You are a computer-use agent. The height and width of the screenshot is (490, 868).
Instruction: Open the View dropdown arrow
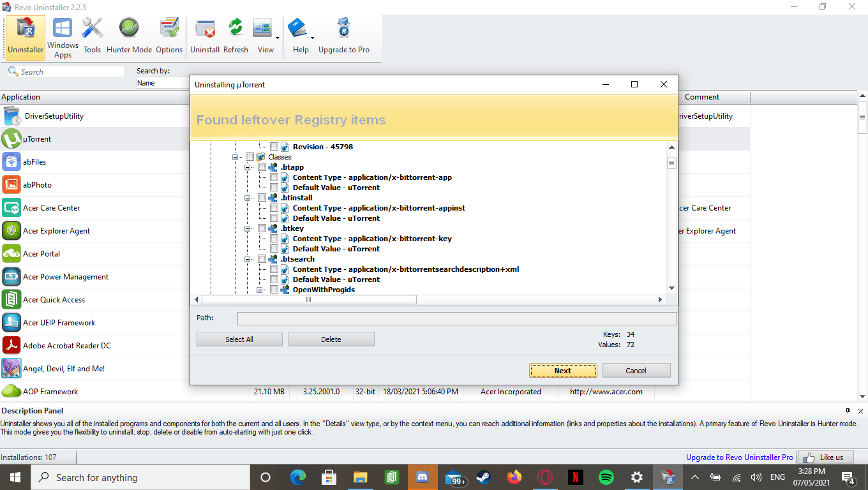tap(278, 38)
